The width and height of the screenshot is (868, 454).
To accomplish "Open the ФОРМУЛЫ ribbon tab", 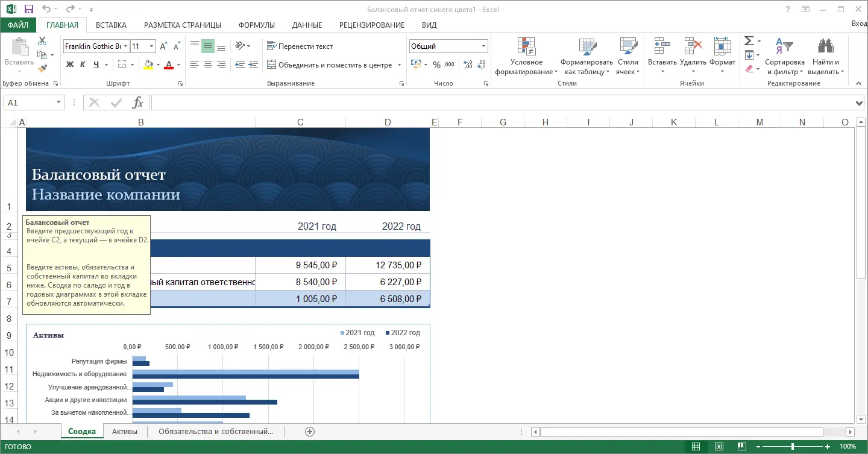I will pyautogui.click(x=256, y=25).
